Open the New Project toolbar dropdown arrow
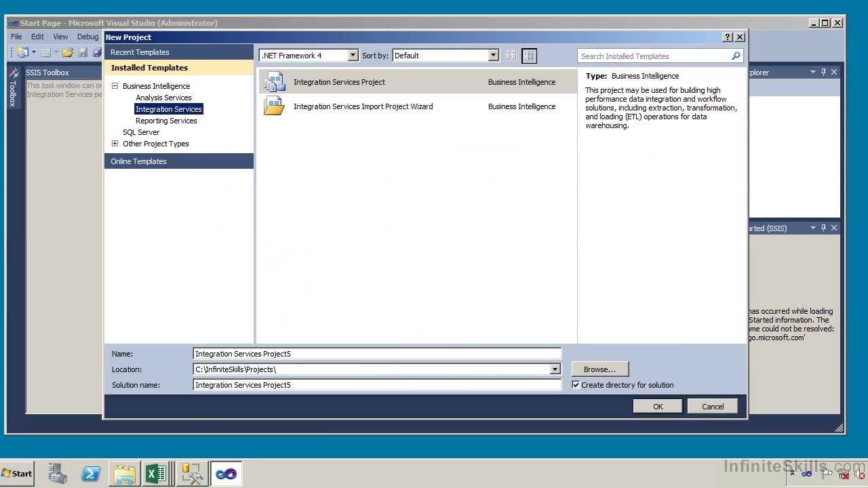868x488 pixels. (x=33, y=52)
